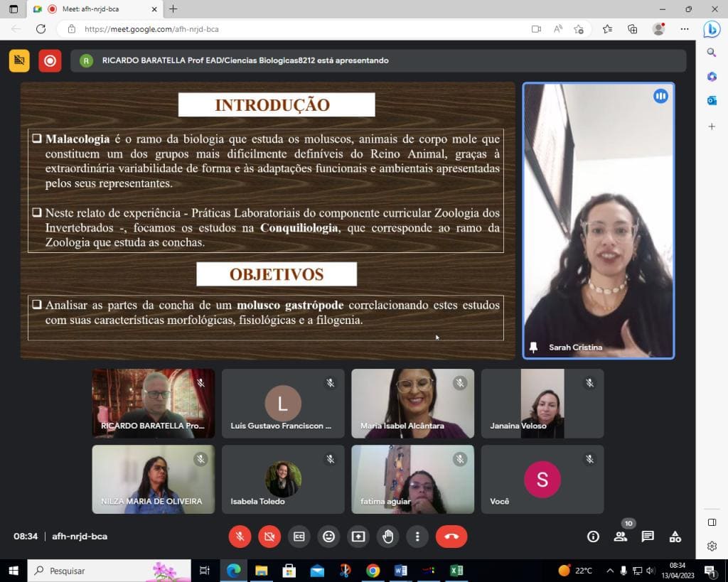Image resolution: width=728 pixels, height=582 pixels.
Task: Click the browser address bar URL
Action: 151,29
